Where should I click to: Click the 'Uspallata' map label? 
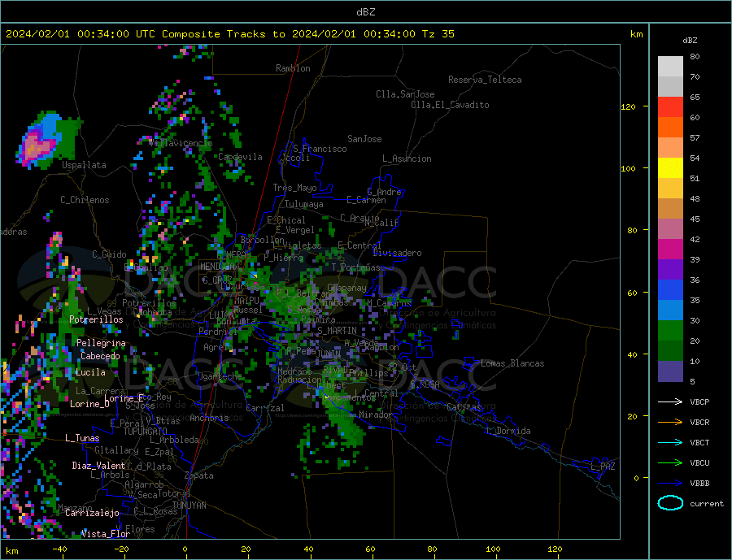[x=84, y=165]
